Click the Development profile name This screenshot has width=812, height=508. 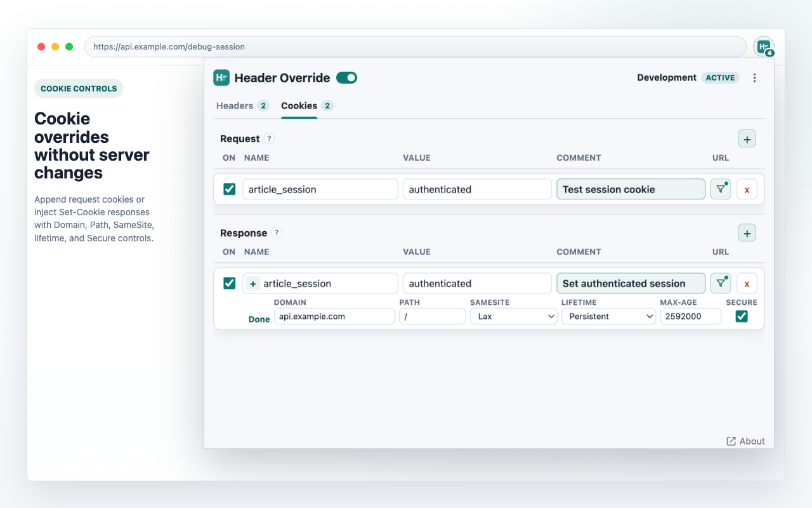(x=667, y=77)
